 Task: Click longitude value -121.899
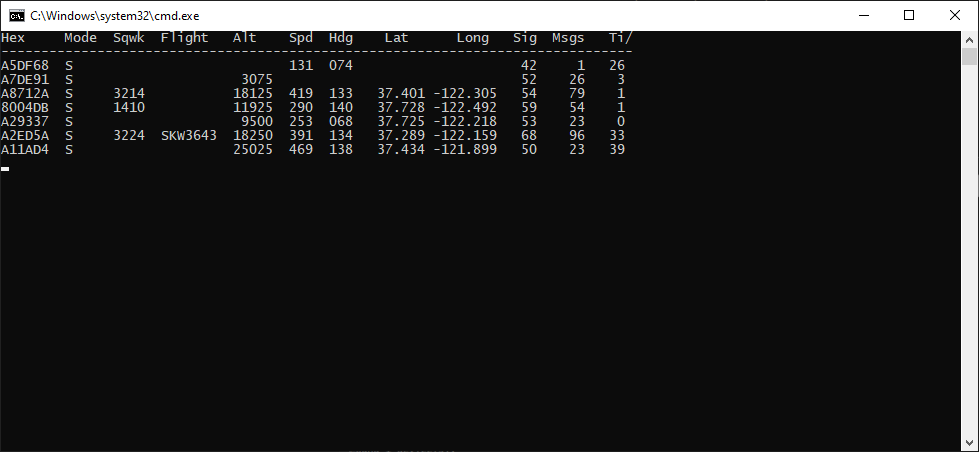[465, 149]
